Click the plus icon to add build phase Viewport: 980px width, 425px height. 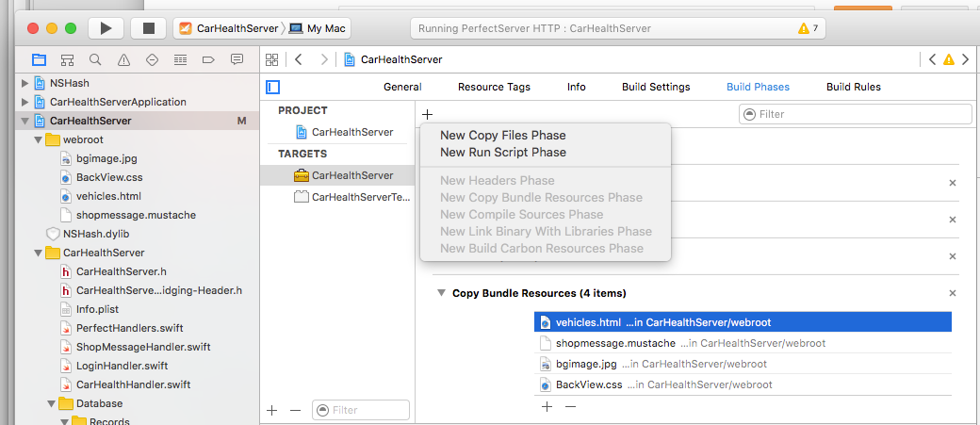(427, 114)
